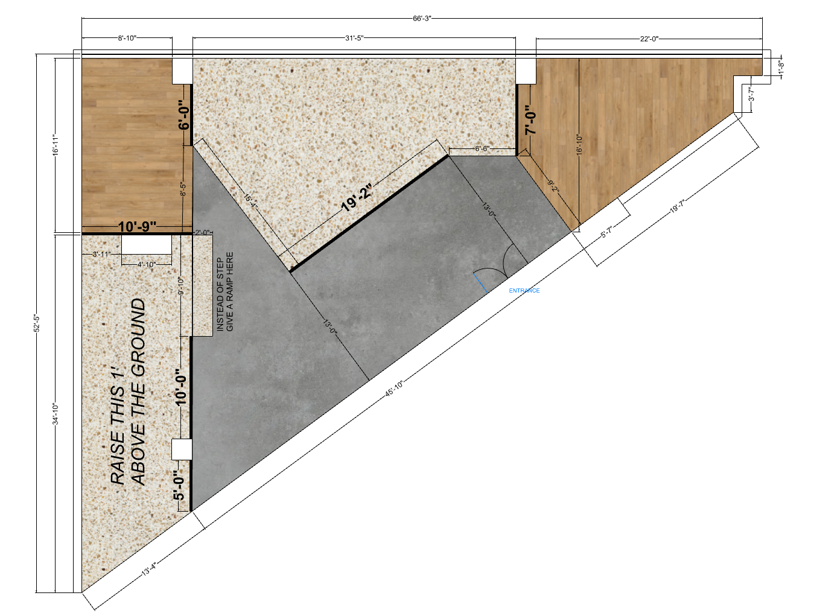Viewport: 840px width, 616px height.
Task: Click the 45'-10" diagonal dimension
Action: click(x=394, y=389)
